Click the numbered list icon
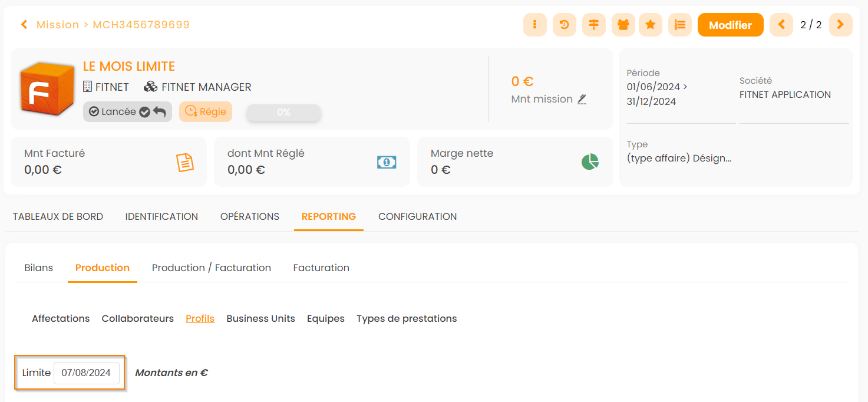The image size is (868, 402). [680, 25]
